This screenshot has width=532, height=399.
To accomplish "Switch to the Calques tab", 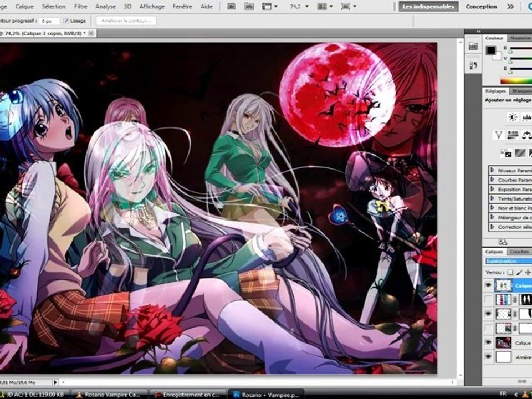I will click(494, 252).
